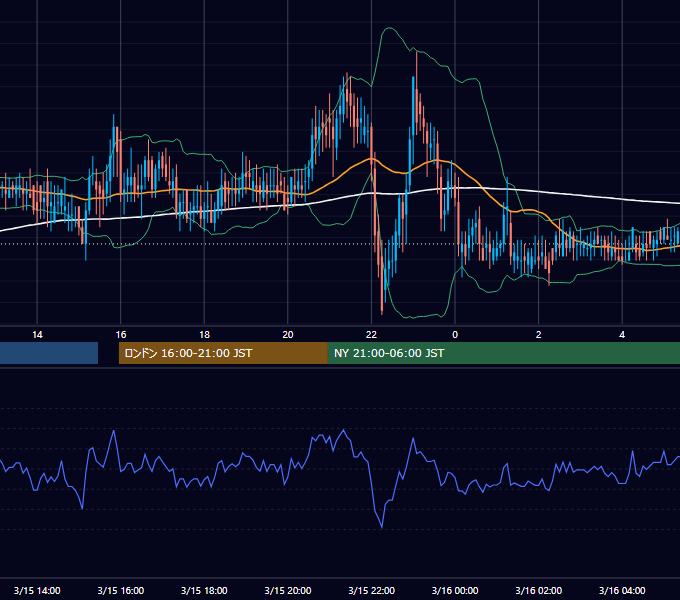Select the NY 21:00-06:00 JST session bar
The width and height of the screenshot is (680, 600).
coord(504,353)
